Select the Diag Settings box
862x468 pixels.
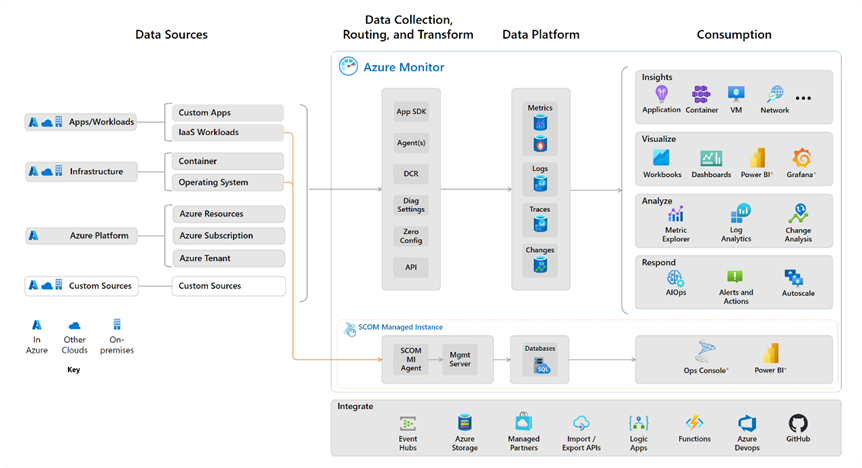tap(411, 205)
